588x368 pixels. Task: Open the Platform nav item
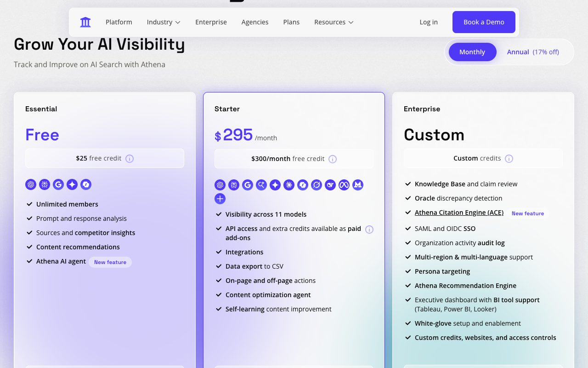(119, 22)
